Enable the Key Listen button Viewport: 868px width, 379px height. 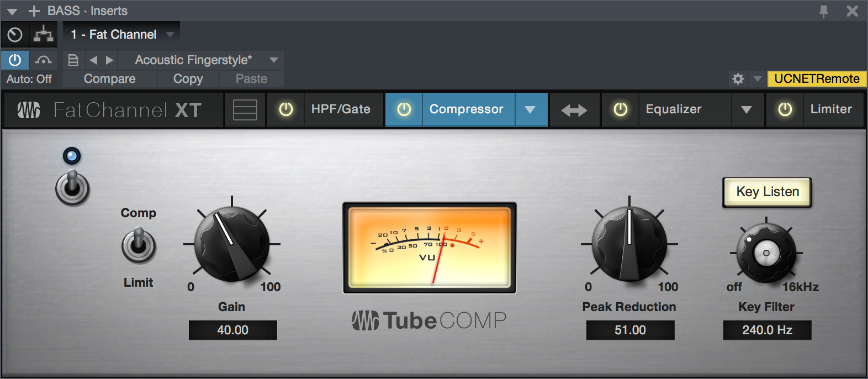pos(768,192)
